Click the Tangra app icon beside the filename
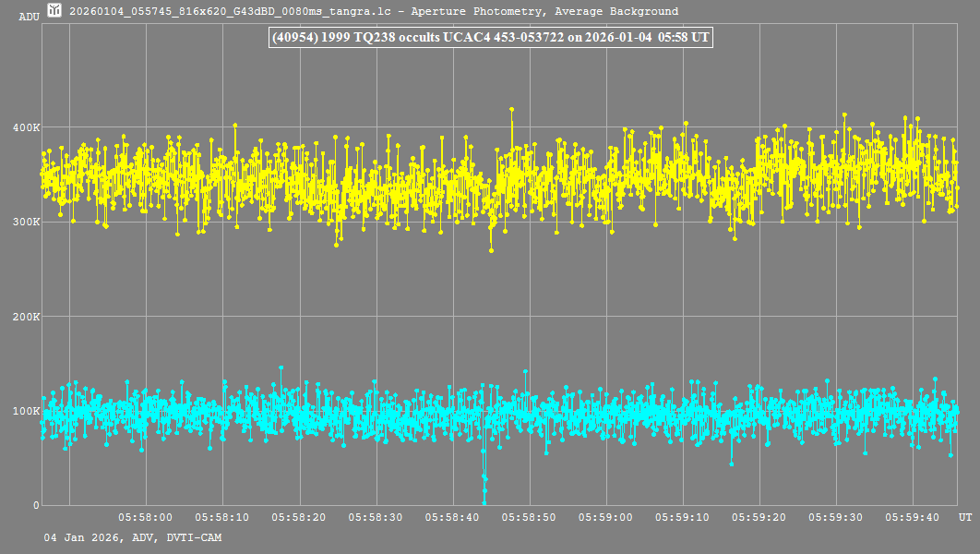This screenshot has width=980, height=554. click(x=55, y=11)
